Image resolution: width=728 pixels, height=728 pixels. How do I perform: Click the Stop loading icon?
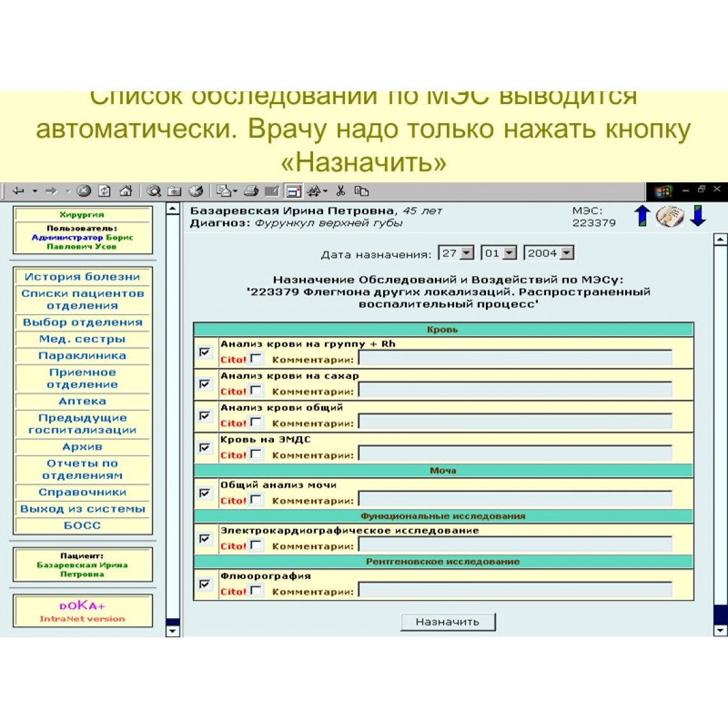[84, 191]
